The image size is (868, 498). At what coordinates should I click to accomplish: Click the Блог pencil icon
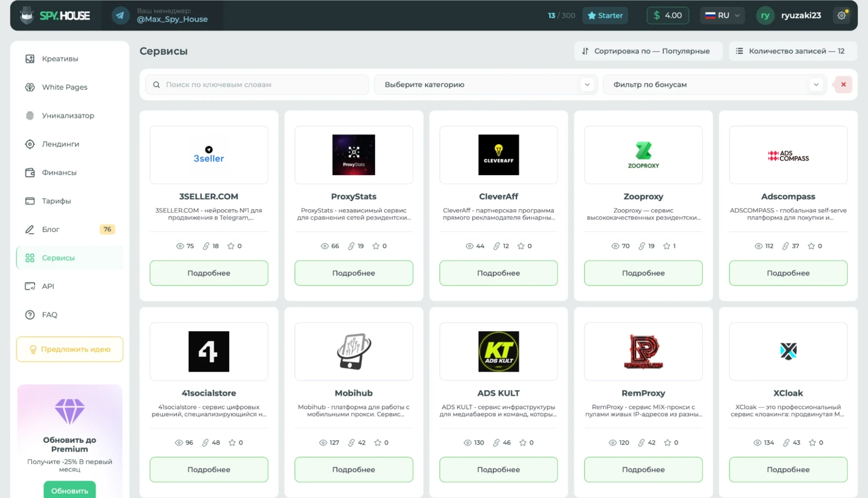30,230
